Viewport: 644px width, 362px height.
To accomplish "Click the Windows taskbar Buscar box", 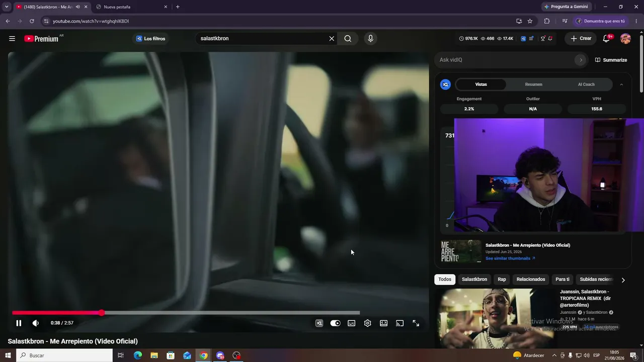I will 64,355.
